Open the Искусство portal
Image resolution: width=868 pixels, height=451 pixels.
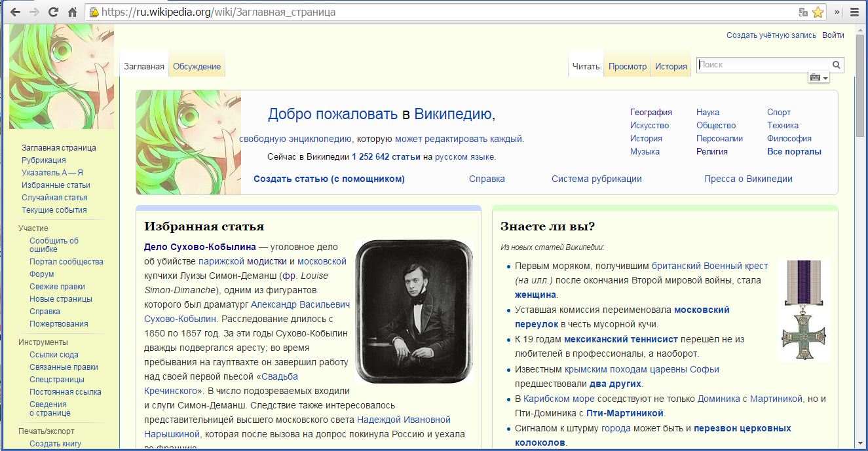(x=649, y=125)
